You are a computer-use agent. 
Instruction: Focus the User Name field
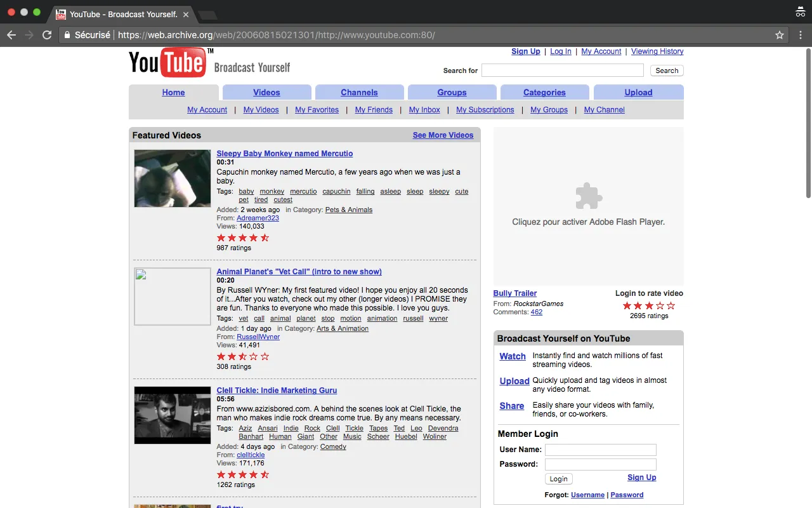tap(601, 450)
